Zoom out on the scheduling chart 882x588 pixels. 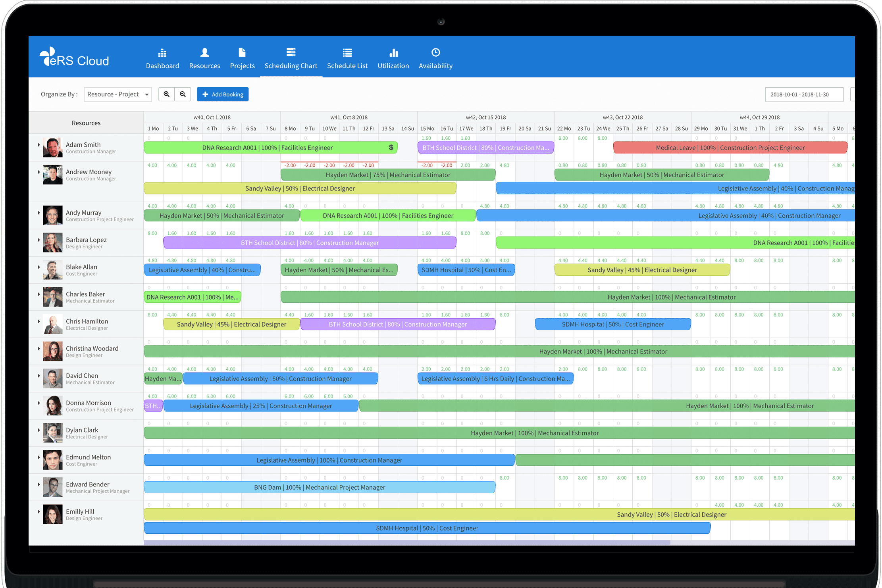click(183, 94)
